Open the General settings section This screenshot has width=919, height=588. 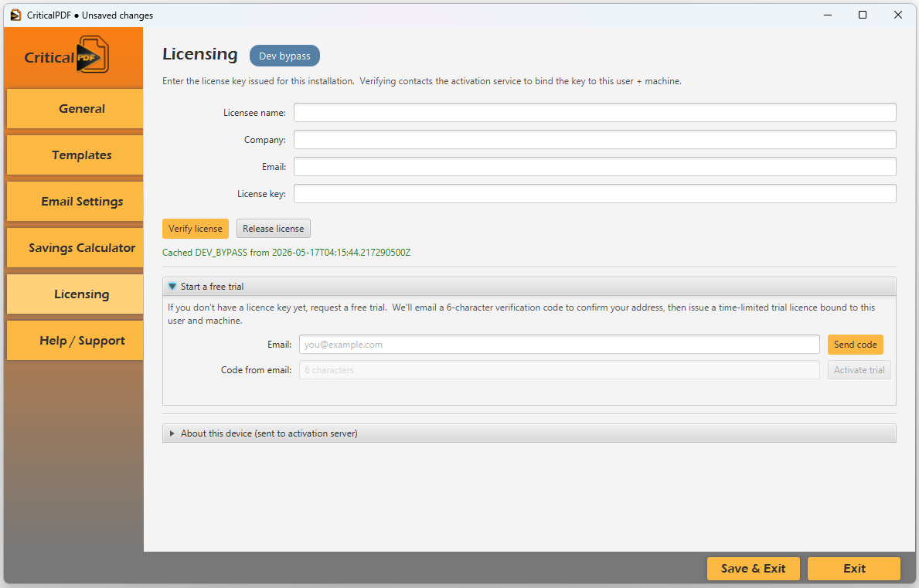[74, 108]
